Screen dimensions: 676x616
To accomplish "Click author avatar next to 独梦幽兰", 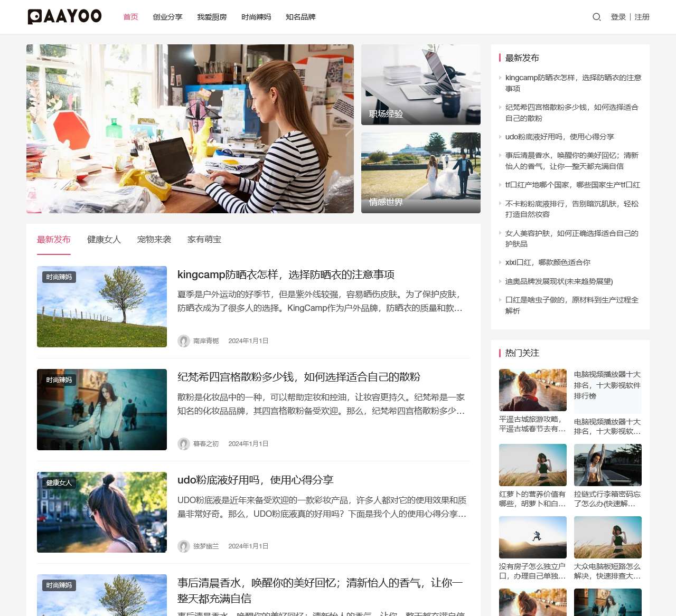I will tap(184, 546).
